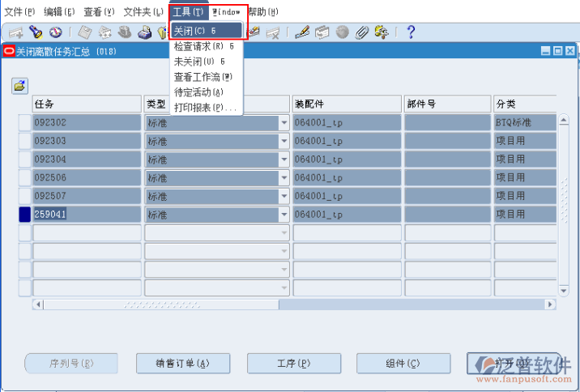Expand the type dropdown for task 092303
580x392 pixels.
[x=284, y=141]
